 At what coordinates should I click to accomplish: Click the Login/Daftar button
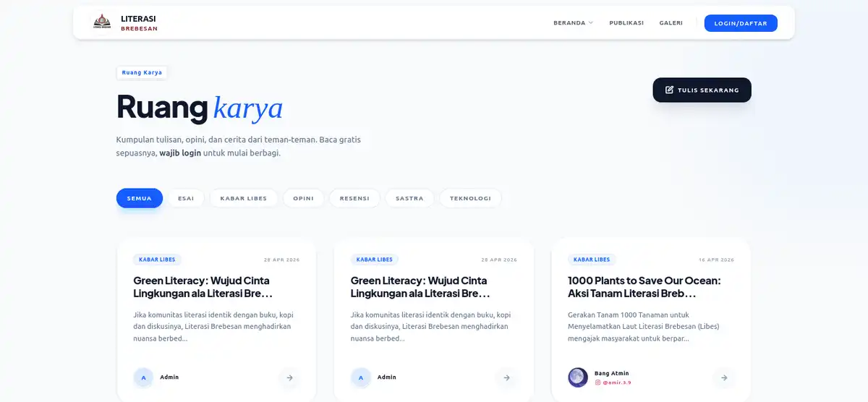point(741,23)
